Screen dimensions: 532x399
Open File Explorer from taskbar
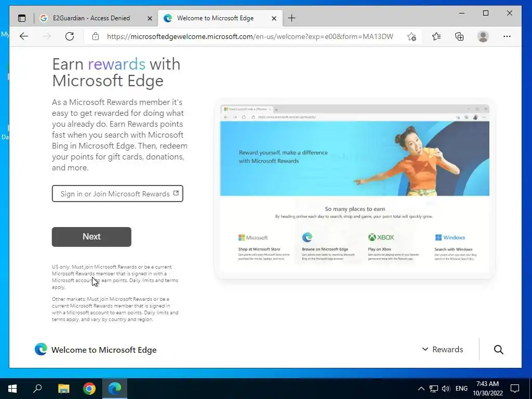tap(63, 389)
